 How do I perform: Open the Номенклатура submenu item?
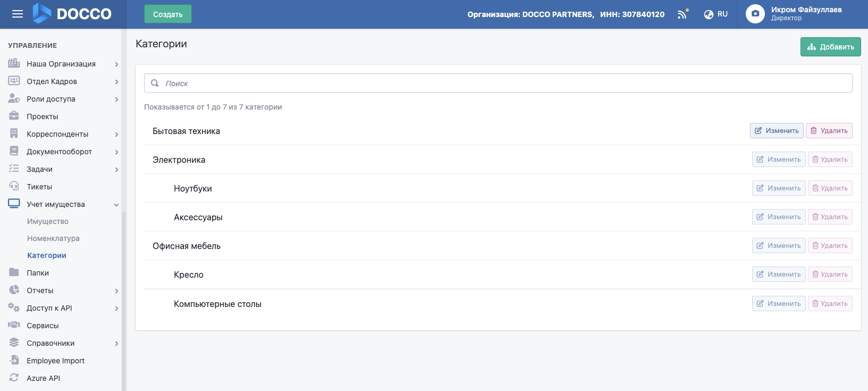click(x=53, y=238)
